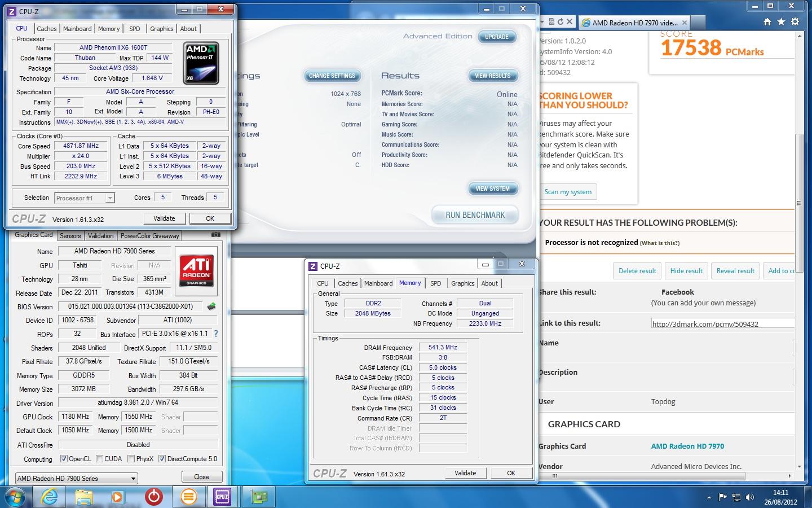812x508 pixels.
Task: Toggle the DirectCompute 5.0 checkbox
Action: coord(162,459)
